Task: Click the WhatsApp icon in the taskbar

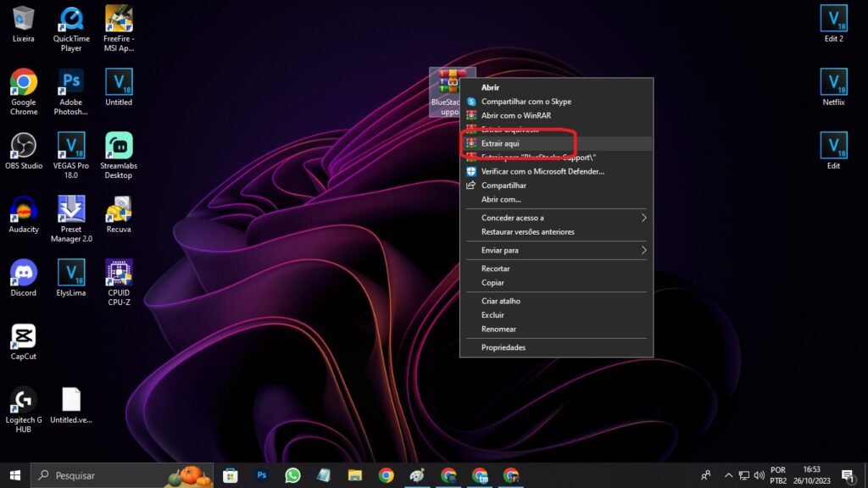Action: tap(293, 475)
